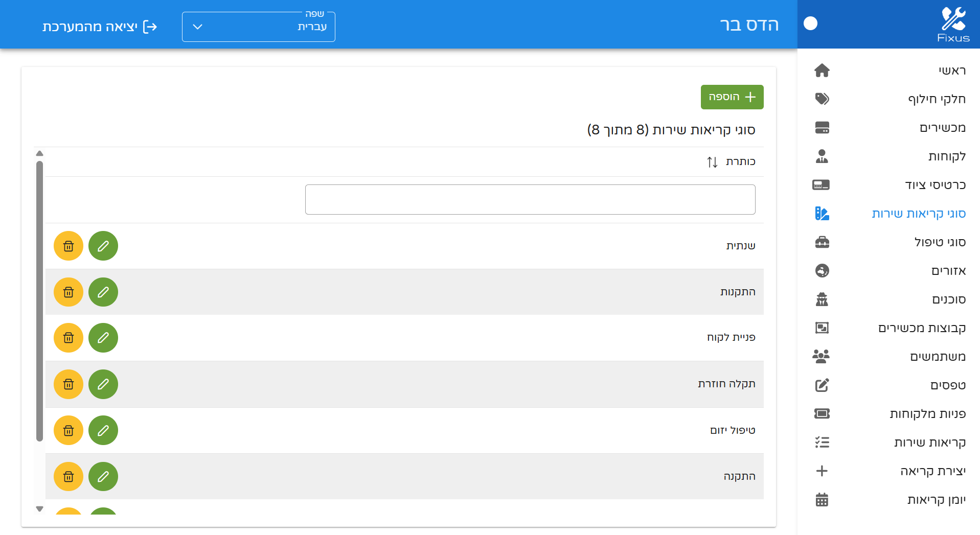Click the checklist icon for קריאות שירות

[x=822, y=443]
